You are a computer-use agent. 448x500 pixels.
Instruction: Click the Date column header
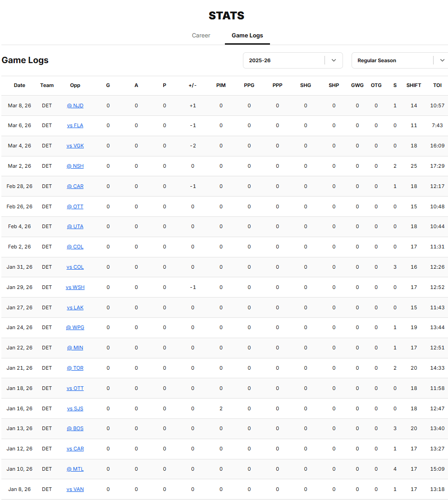(x=19, y=85)
